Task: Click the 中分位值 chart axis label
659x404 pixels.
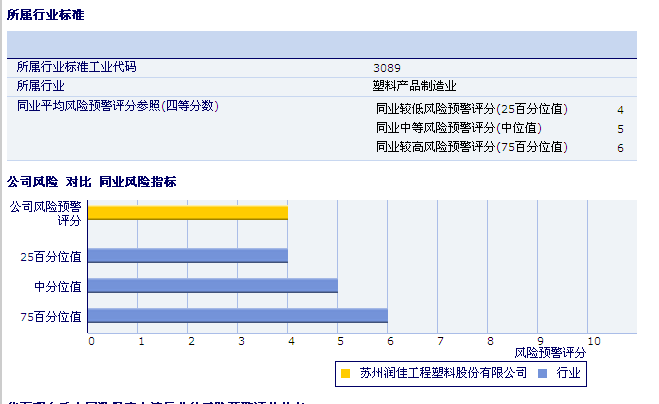Action: tap(58, 287)
